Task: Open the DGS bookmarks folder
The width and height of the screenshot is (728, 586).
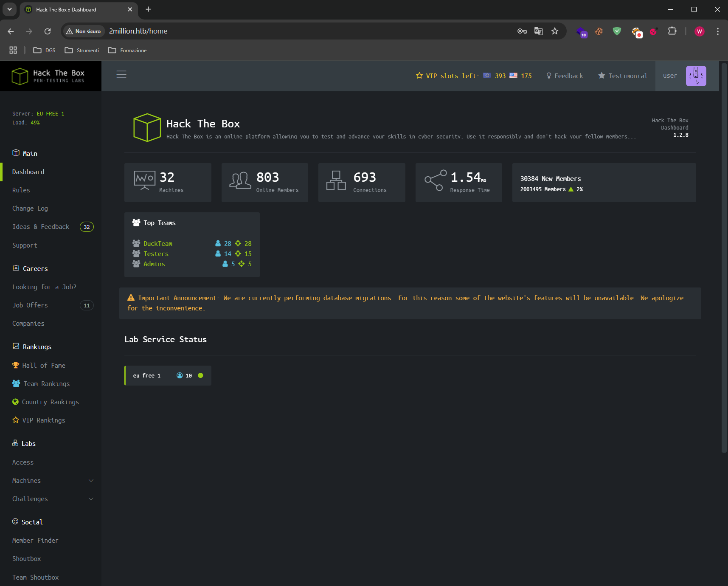Action: point(44,50)
